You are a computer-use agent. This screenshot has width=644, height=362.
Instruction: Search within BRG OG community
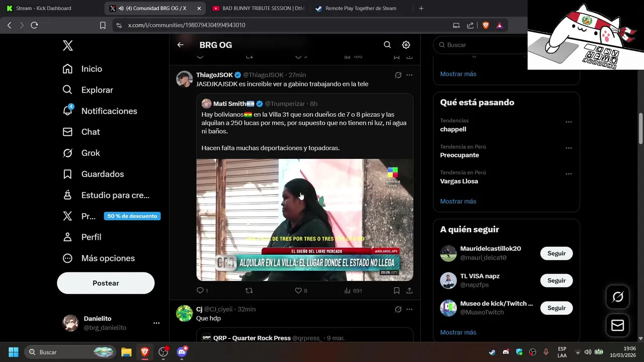point(387,45)
